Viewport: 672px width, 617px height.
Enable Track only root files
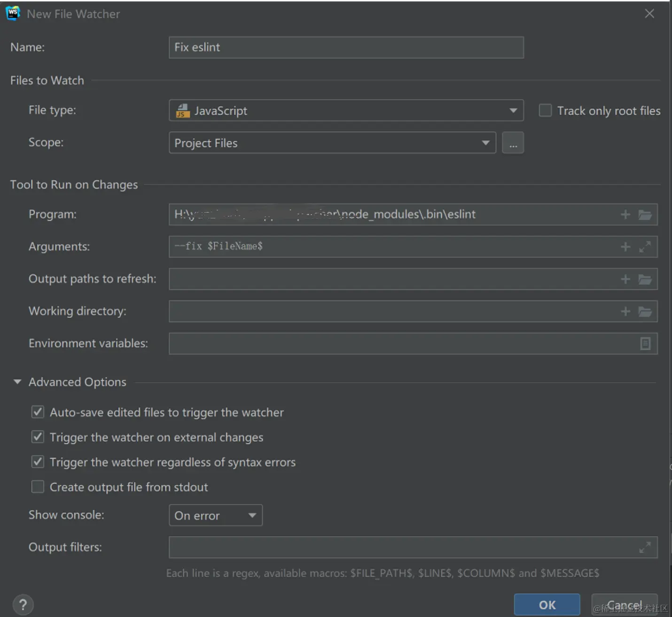point(545,111)
